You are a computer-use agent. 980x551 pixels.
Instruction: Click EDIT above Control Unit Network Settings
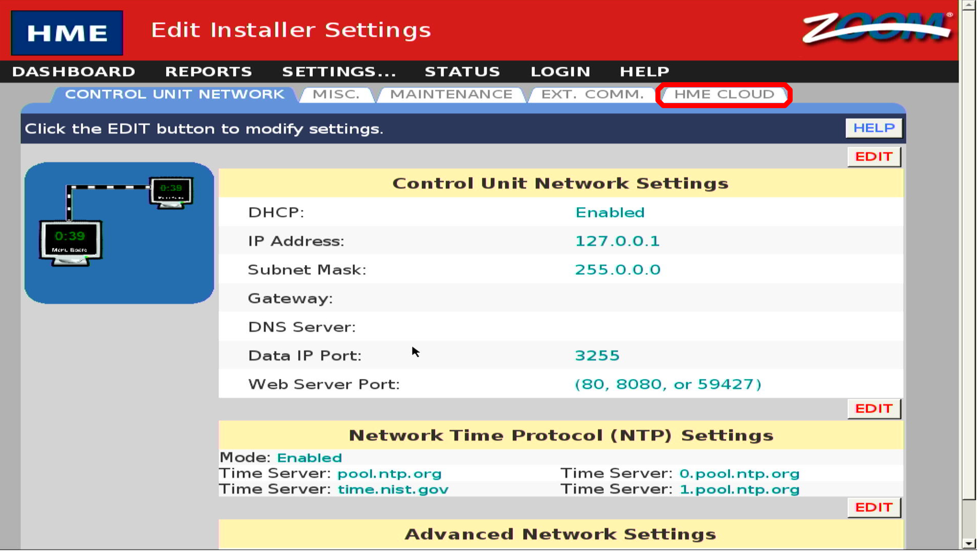click(x=873, y=157)
